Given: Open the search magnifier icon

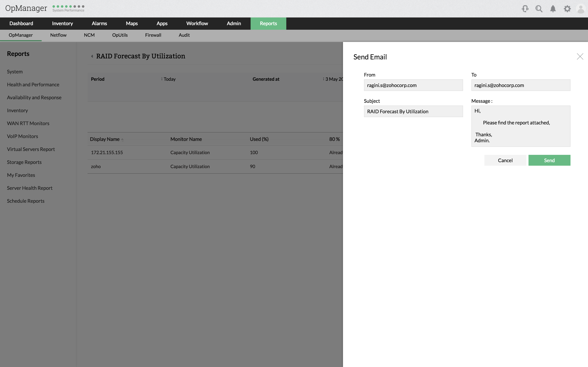Looking at the screenshot, I should 539,9.
